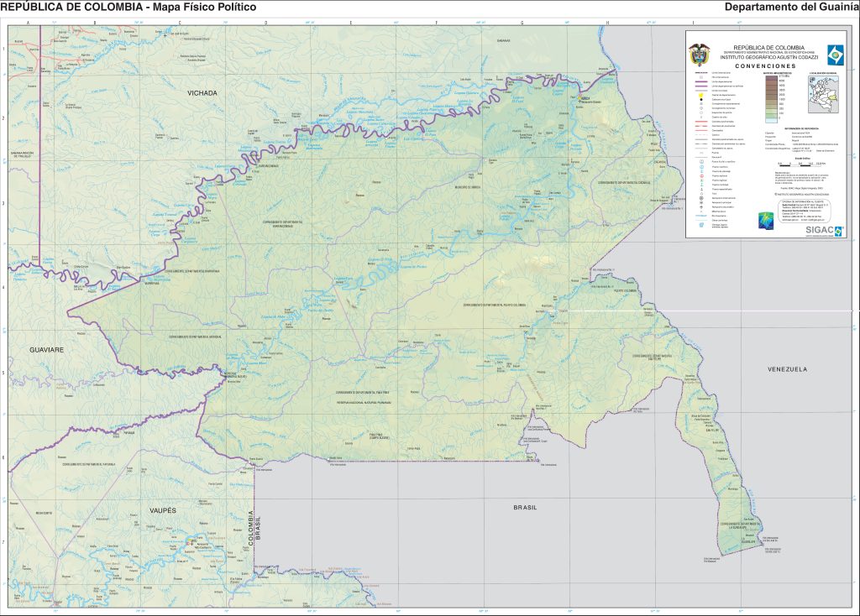Viewport: 860px width, 616px height.
Task: Select the IGAC blue diamond logo
Action: [835, 55]
